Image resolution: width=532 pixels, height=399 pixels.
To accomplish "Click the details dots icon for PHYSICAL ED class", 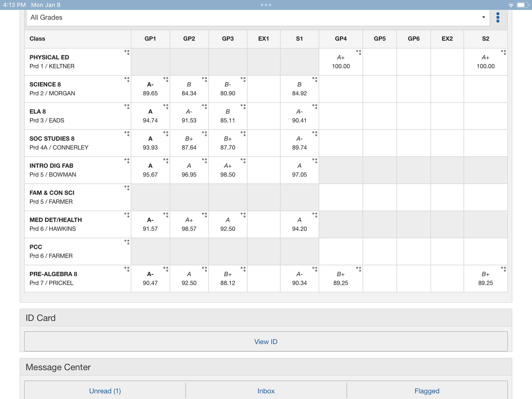I will [127, 52].
